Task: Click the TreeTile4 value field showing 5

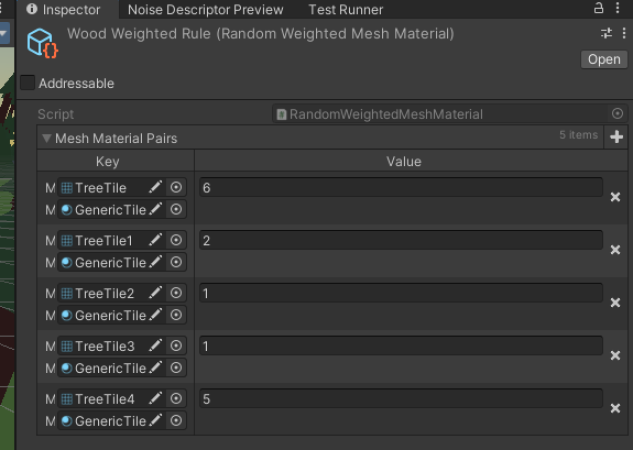Action: coord(401,399)
